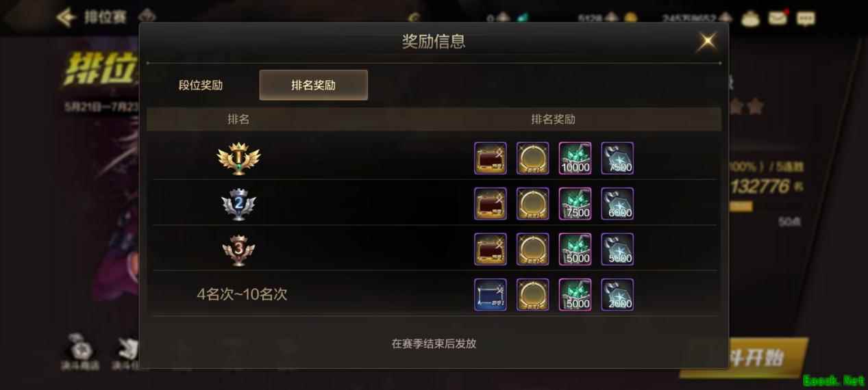Tap the third-place bronze medal icon
The image size is (868, 390).
pos(238,250)
